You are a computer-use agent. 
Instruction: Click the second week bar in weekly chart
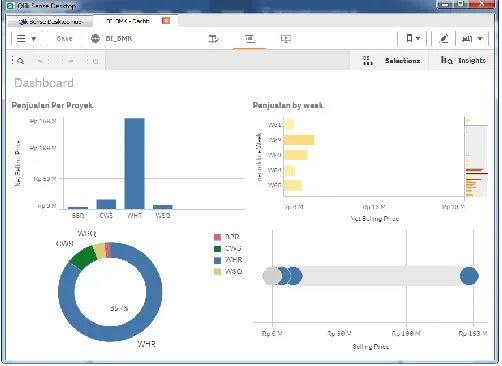[x=299, y=140]
